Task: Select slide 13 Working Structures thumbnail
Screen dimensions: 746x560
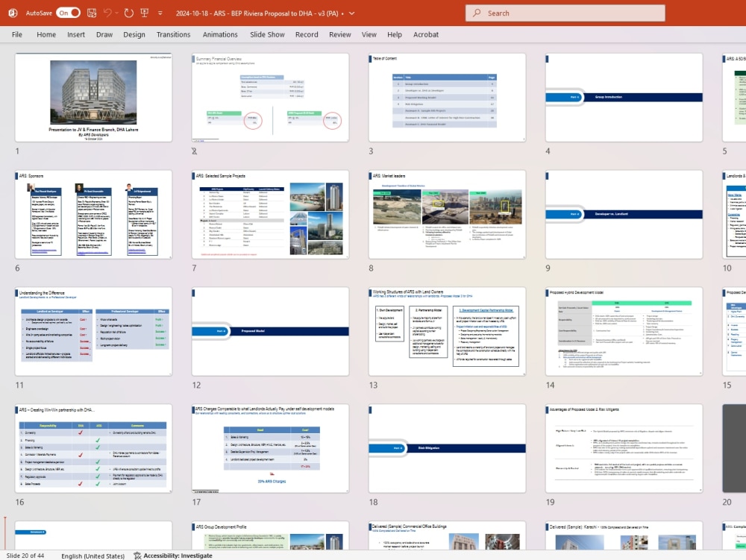Action: click(447, 331)
